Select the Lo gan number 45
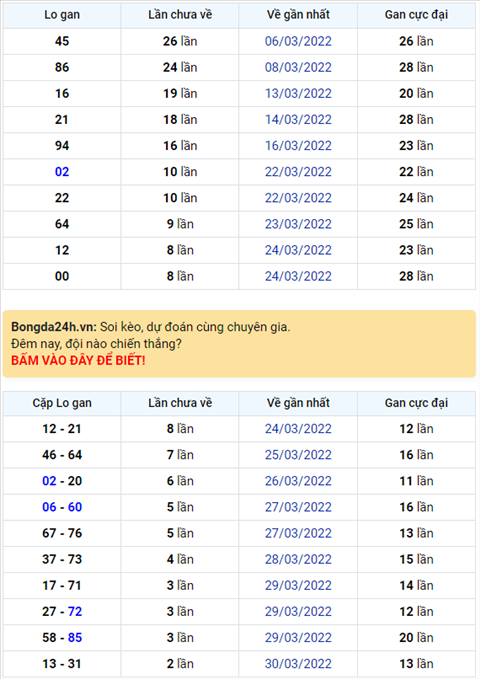This screenshot has height=679, width=480. tap(62, 41)
